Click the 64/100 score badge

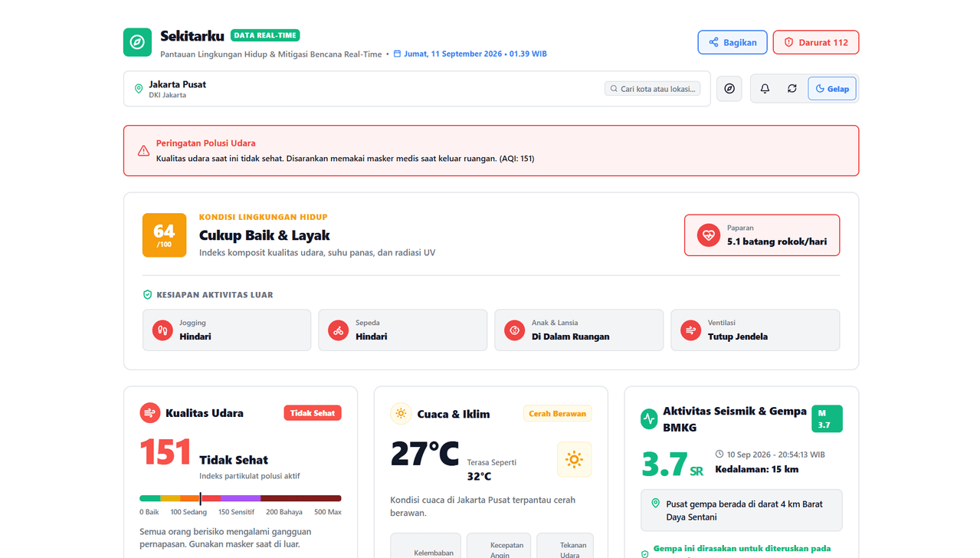click(x=164, y=235)
